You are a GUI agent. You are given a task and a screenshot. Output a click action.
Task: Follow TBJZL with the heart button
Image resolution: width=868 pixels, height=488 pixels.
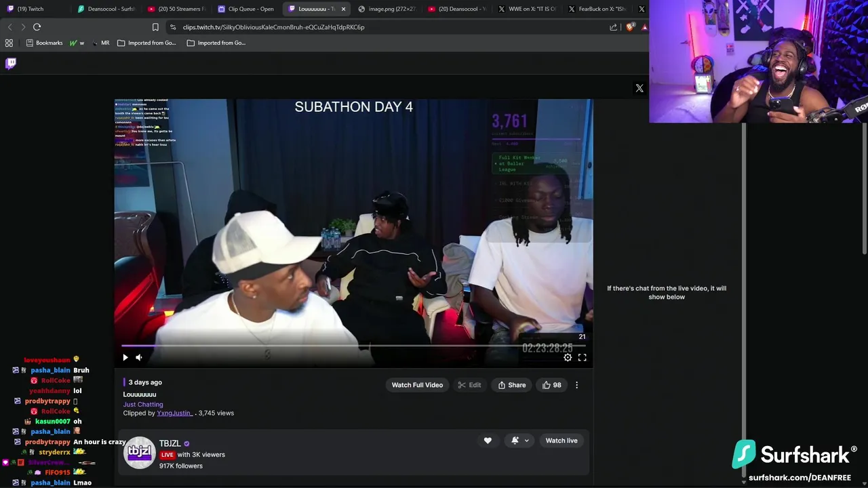click(488, 441)
